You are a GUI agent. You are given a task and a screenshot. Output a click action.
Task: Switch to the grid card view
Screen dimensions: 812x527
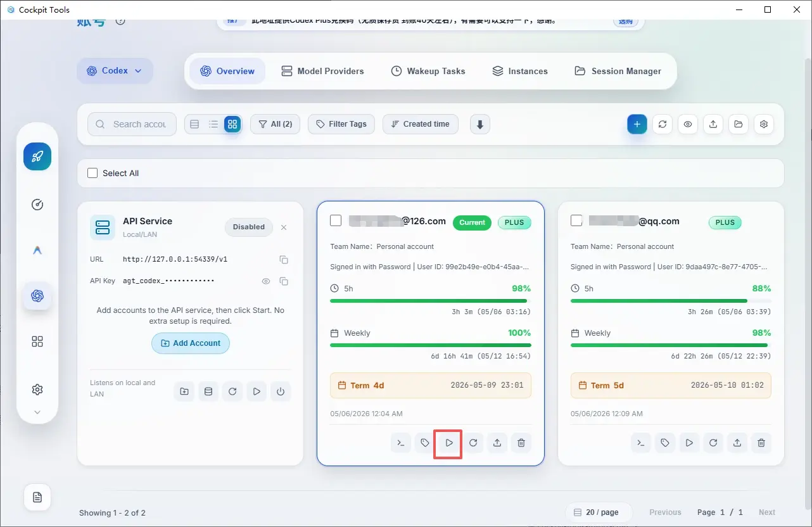click(x=232, y=124)
